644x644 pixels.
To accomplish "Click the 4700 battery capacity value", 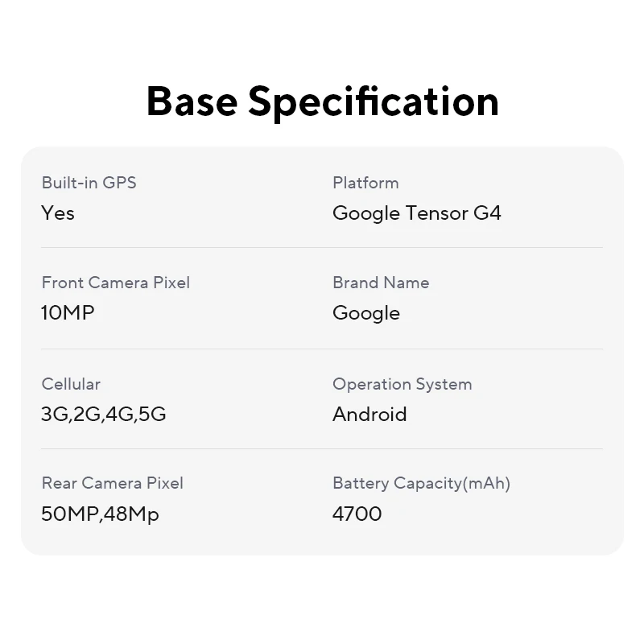I will (x=357, y=514).
